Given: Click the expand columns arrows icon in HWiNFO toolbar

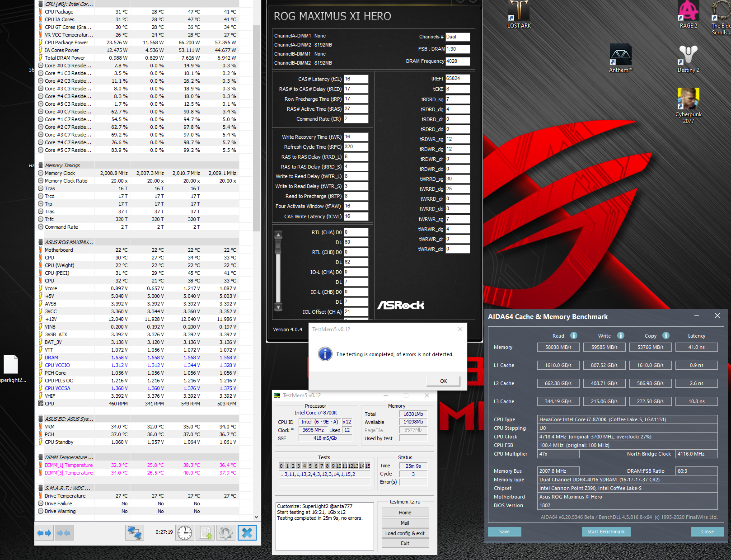Looking at the screenshot, I should tap(44, 533).
